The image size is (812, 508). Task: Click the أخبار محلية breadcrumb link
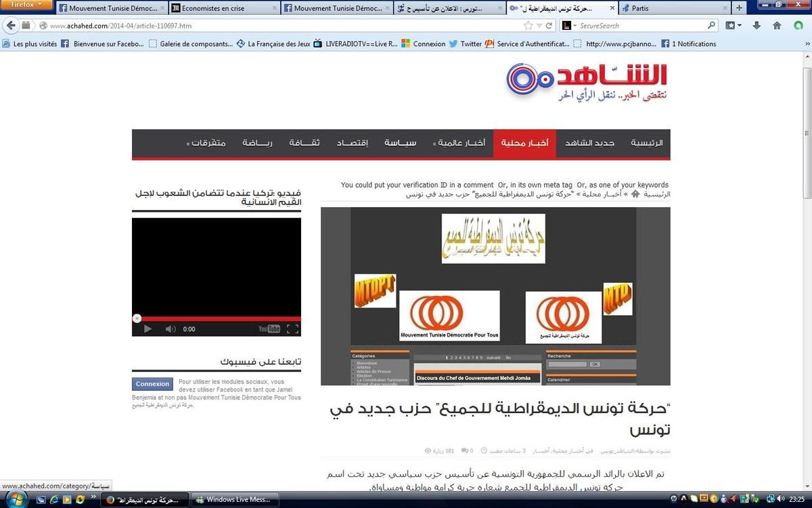pyautogui.click(x=602, y=194)
